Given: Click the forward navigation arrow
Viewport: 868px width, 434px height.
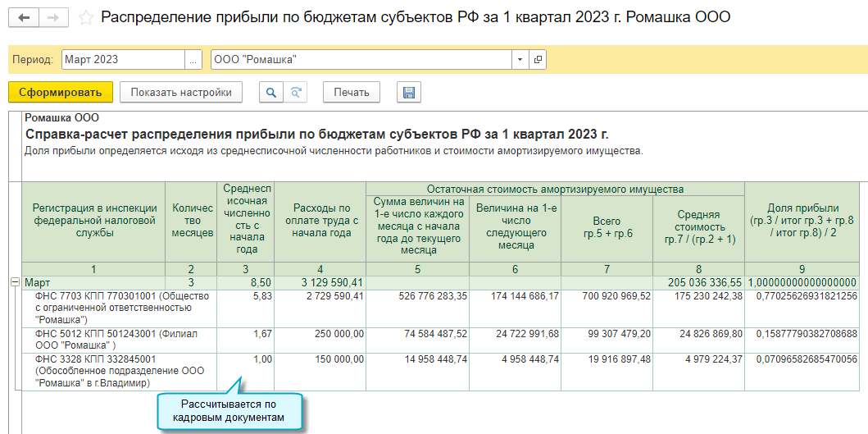Looking at the screenshot, I should tap(53, 17).
